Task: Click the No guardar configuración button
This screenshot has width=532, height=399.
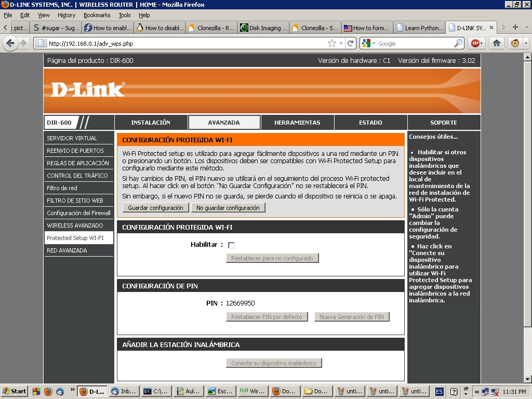Action: 228,208
